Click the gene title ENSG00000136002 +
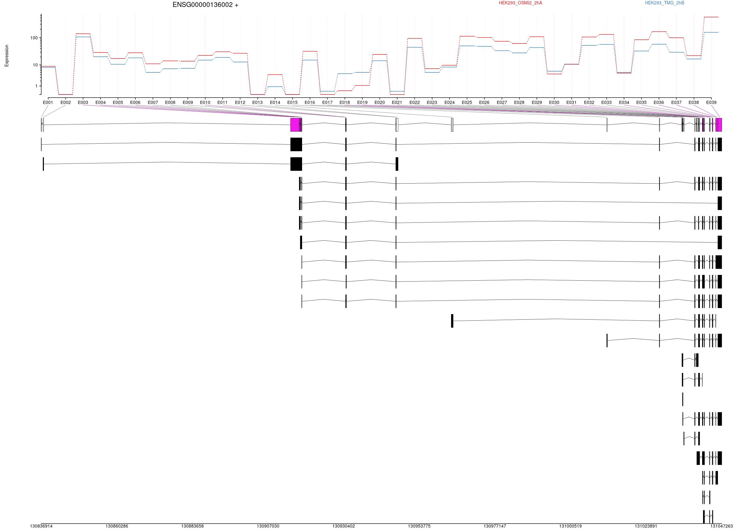This screenshot has height=532, width=756. click(205, 5)
